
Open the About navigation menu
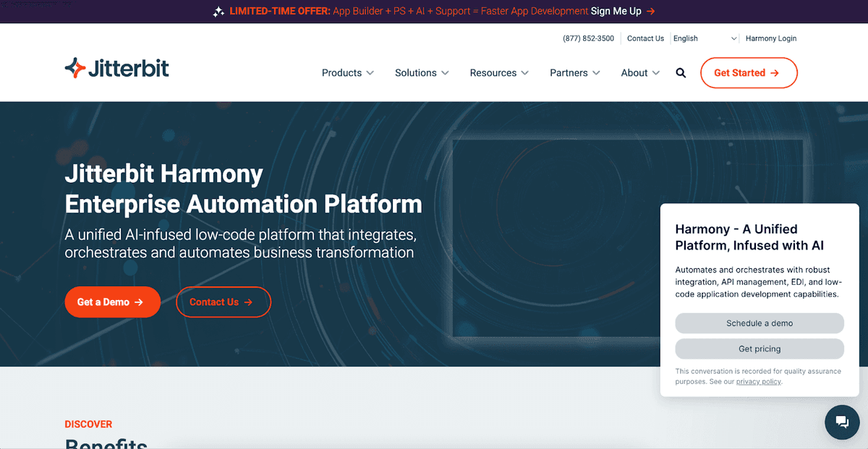(x=640, y=73)
